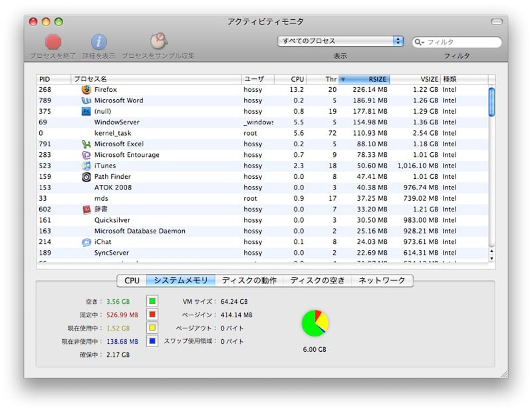Open the ネットワーク tab
Viewport: 532px width, 411px height.
click(382, 281)
